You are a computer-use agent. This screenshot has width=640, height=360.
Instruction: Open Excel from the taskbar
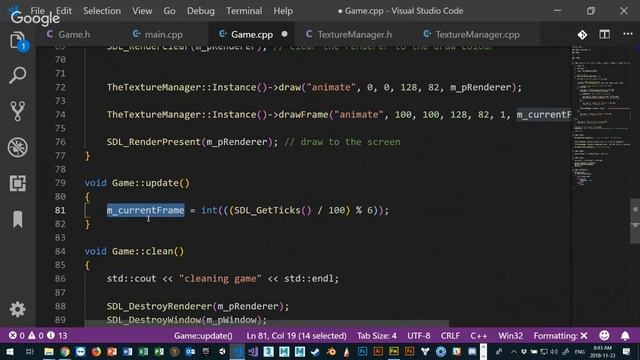(x=143, y=351)
